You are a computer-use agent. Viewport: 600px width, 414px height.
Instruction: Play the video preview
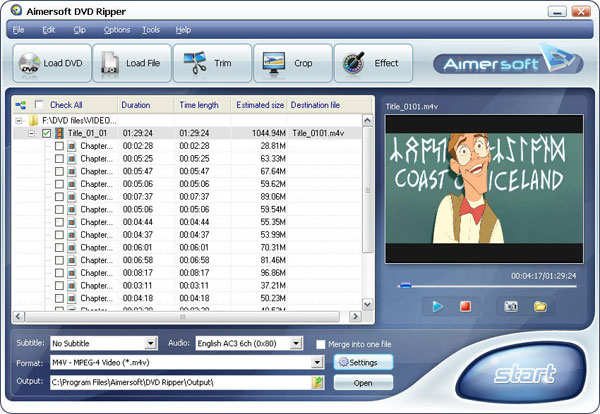click(437, 306)
